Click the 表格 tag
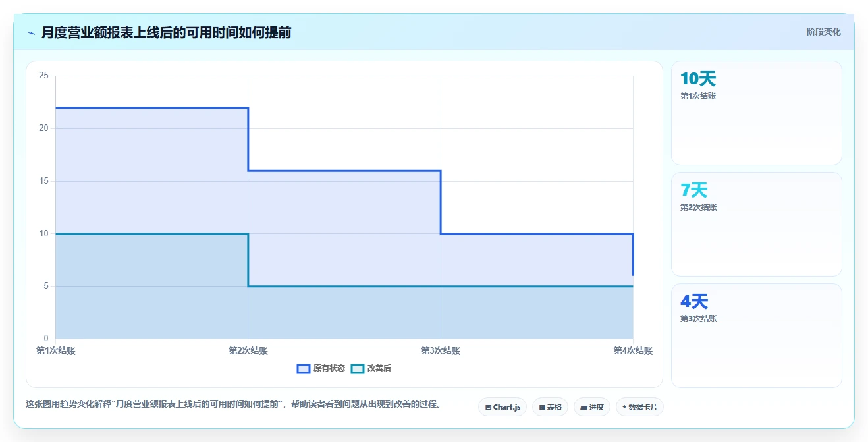The width and height of the screenshot is (868, 442). tap(550, 407)
